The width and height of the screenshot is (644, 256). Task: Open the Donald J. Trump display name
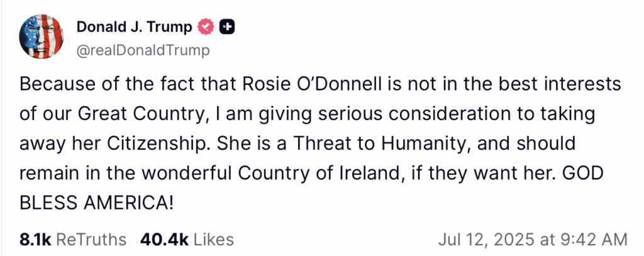coord(135,27)
